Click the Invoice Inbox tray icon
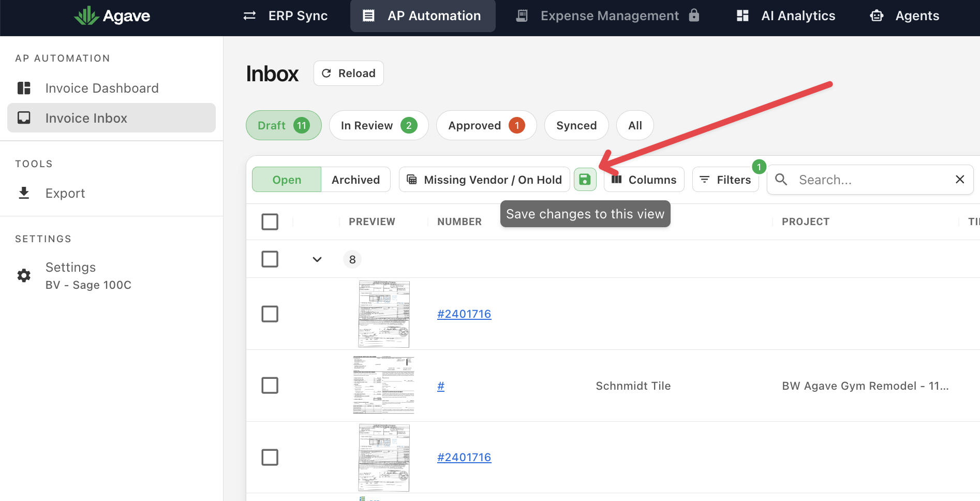Image resolution: width=980 pixels, height=501 pixels. click(x=24, y=118)
